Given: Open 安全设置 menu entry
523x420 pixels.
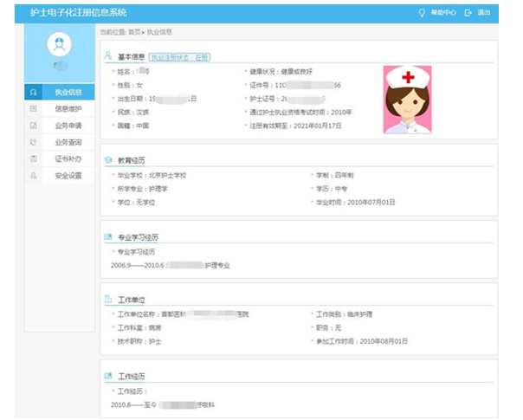Looking at the screenshot, I should tap(68, 175).
